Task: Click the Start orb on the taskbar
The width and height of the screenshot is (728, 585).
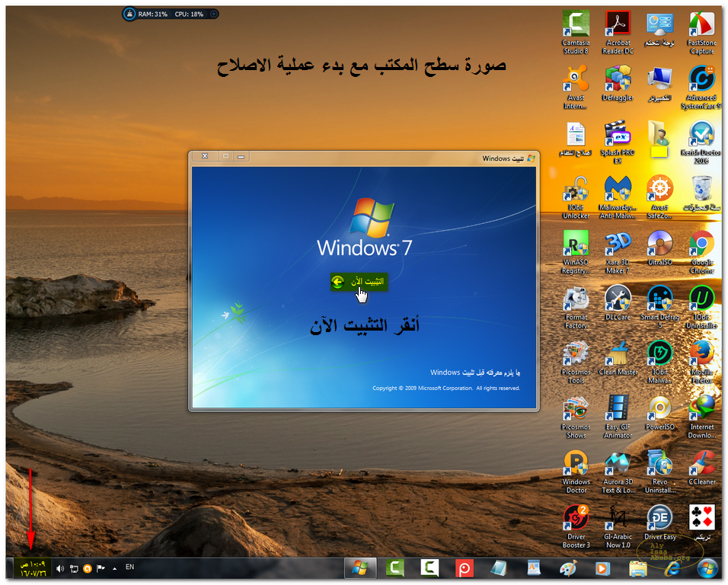Action: pyautogui.click(x=707, y=568)
